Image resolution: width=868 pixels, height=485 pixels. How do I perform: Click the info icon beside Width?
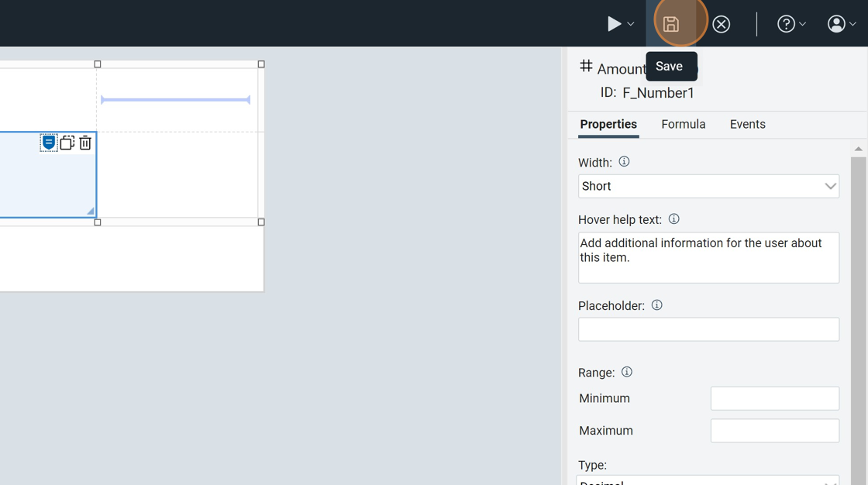[624, 162]
